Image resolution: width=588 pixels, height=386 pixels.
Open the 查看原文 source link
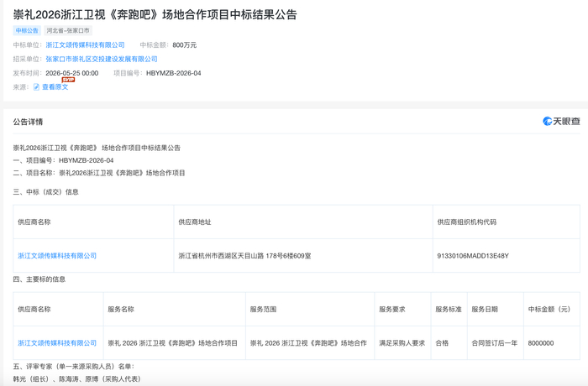55,87
